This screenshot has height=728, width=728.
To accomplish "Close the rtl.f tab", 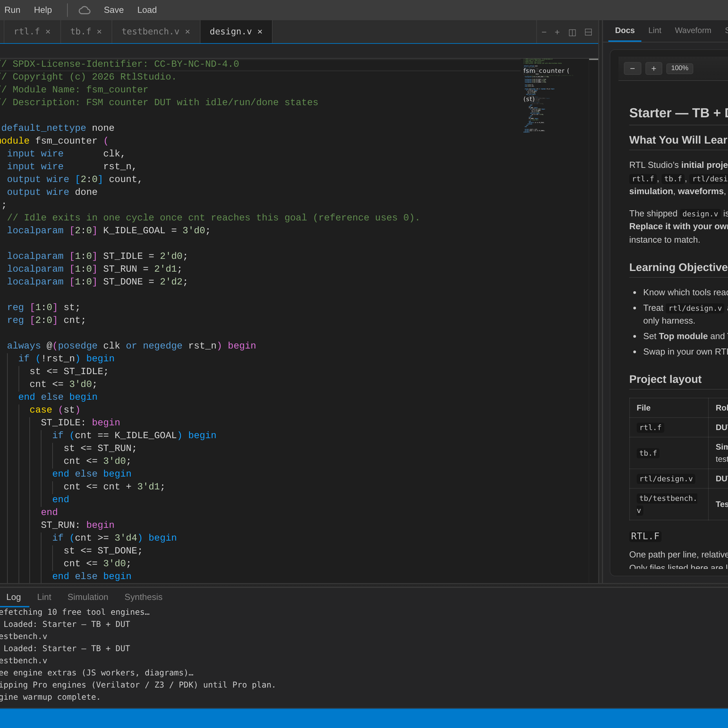I will [48, 32].
